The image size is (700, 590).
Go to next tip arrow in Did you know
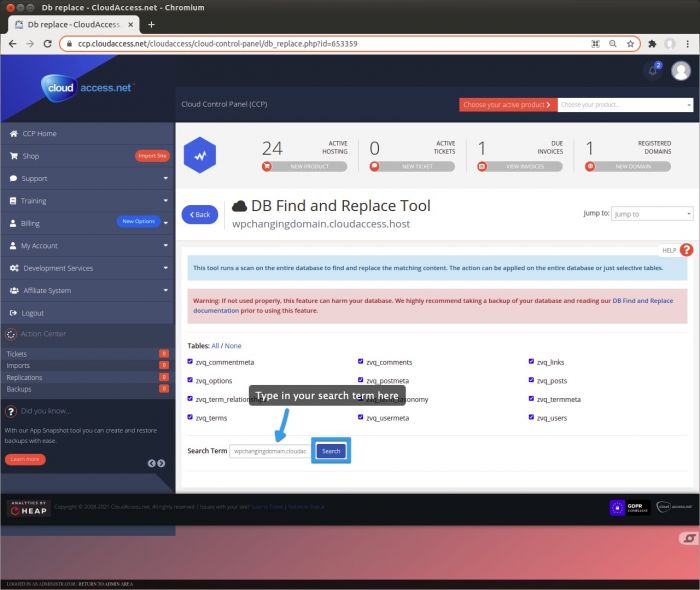[161, 464]
